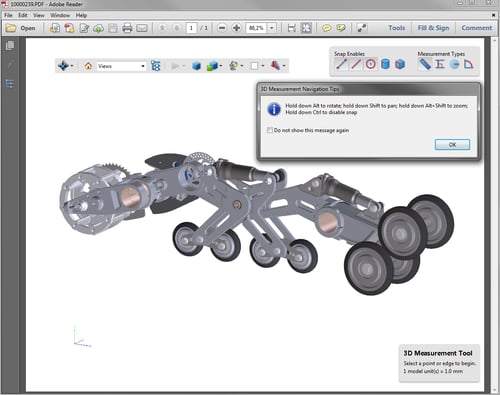
Task: Expand the 3D navigation tool dropdown
Action: (x=72, y=66)
